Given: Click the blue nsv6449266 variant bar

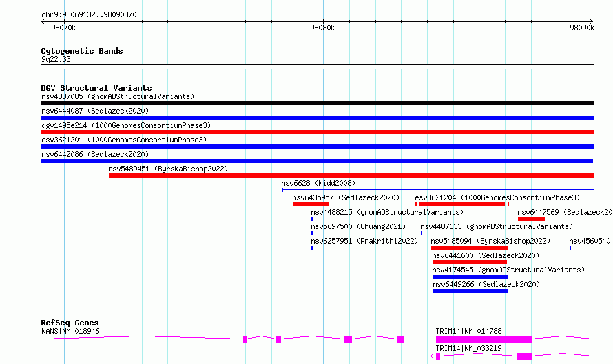Looking at the screenshot, I should (x=470, y=291).
